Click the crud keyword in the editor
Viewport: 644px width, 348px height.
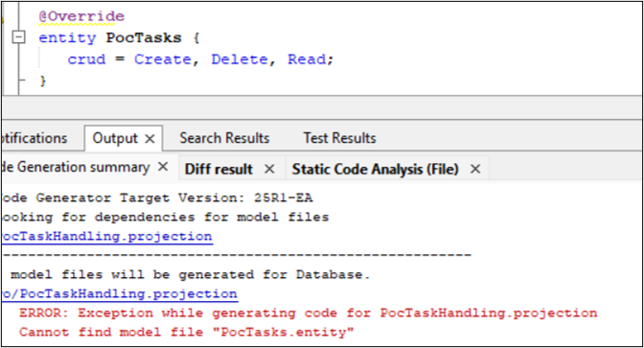pyautogui.click(x=86, y=59)
